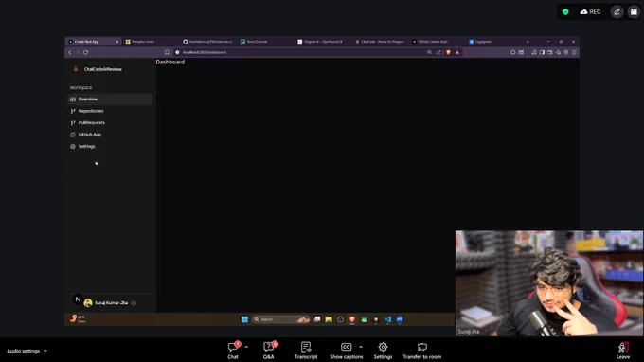Viewport: 644px width, 362px height.
Task: Click Suraj Jha's video thumbnail
Action: [x=549, y=283]
